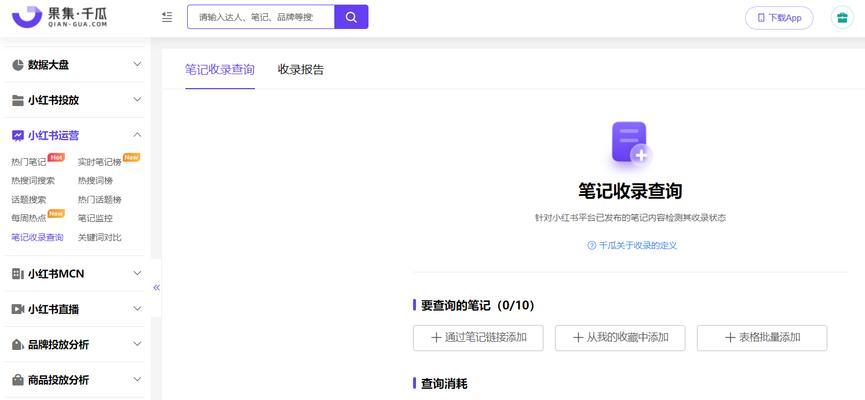Click the 数据大盘 menu label
Image resolution: width=865 pixels, height=400 pixels.
(x=49, y=65)
